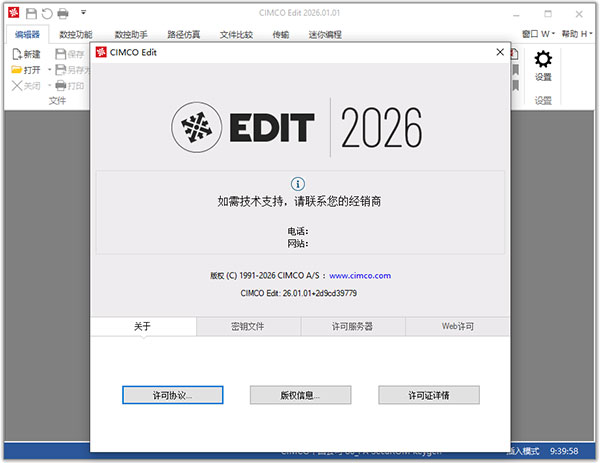This screenshot has width=600, height=463.
Task: Close the CIMCO Edit main window
Action: [x=579, y=14]
